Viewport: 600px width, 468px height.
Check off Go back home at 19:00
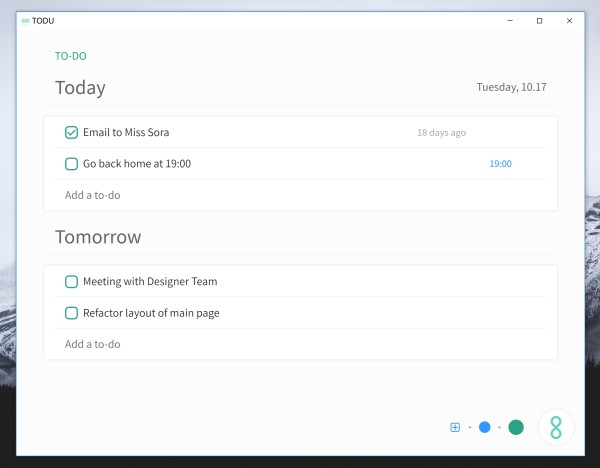point(71,164)
